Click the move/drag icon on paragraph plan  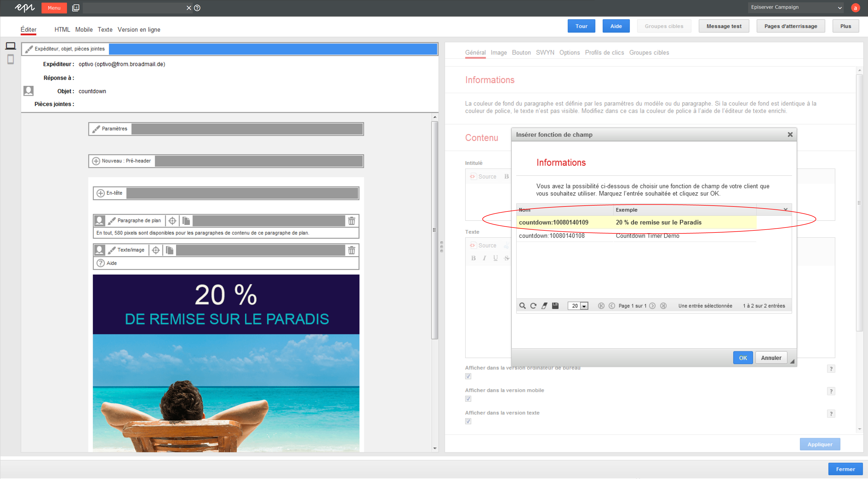(x=172, y=221)
